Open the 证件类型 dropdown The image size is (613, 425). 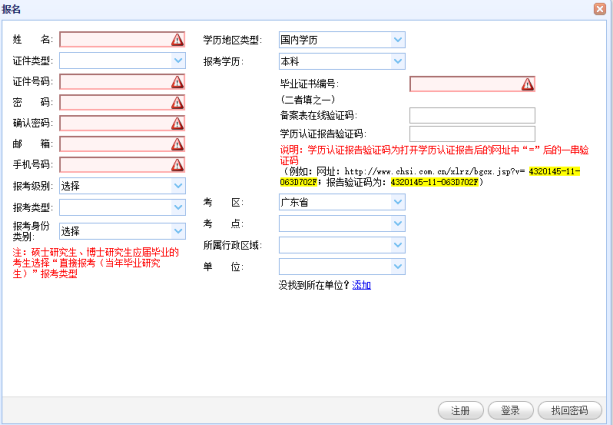click(178, 60)
